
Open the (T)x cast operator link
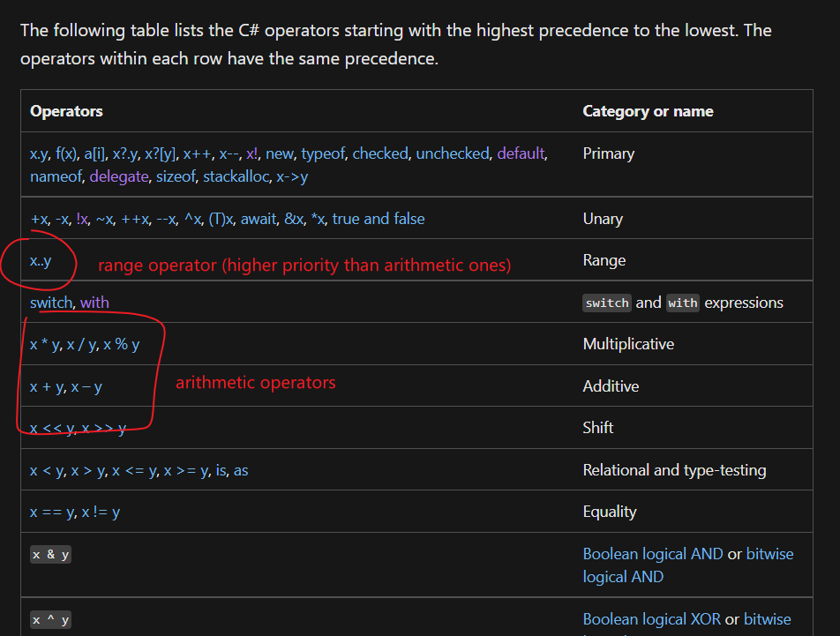(221, 219)
